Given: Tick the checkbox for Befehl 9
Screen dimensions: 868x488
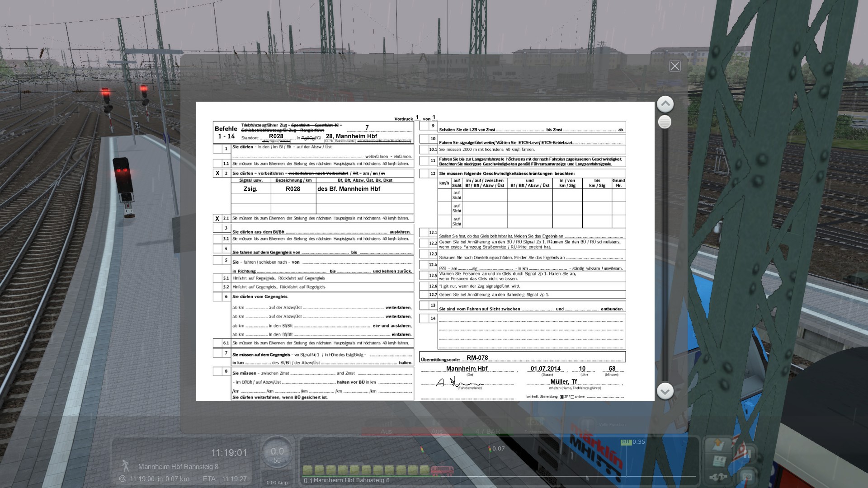Looking at the screenshot, I should (424, 126).
